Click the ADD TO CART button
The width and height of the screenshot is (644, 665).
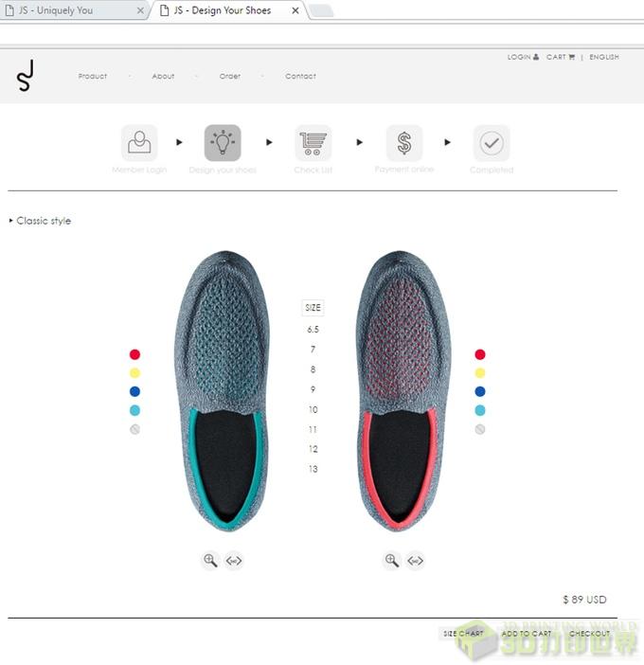tap(527, 633)
